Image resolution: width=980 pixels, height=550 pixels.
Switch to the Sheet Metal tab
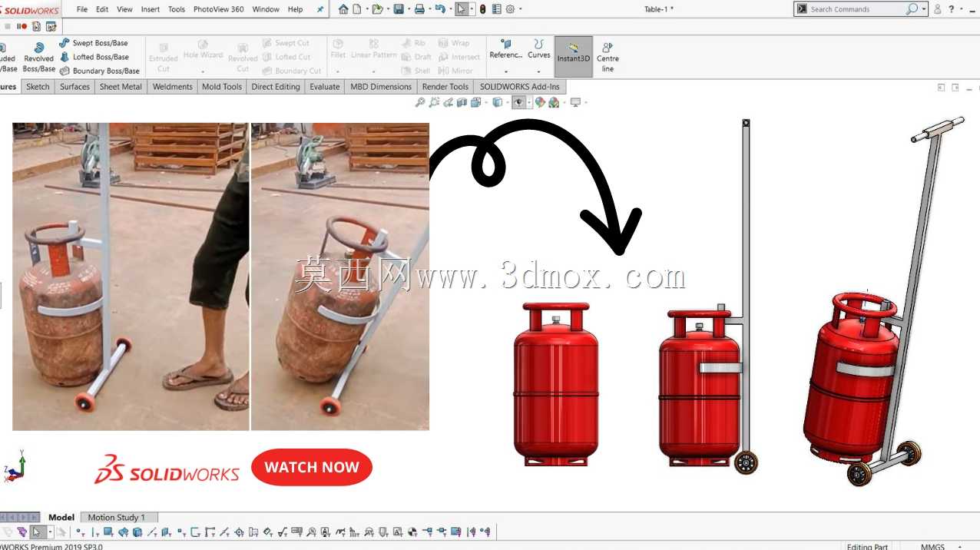click(x=121, y=87)
